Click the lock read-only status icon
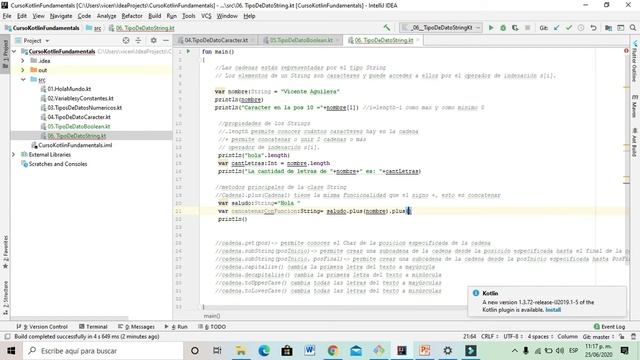The height and width of the screenshot is (360, 640). (622, 337)
